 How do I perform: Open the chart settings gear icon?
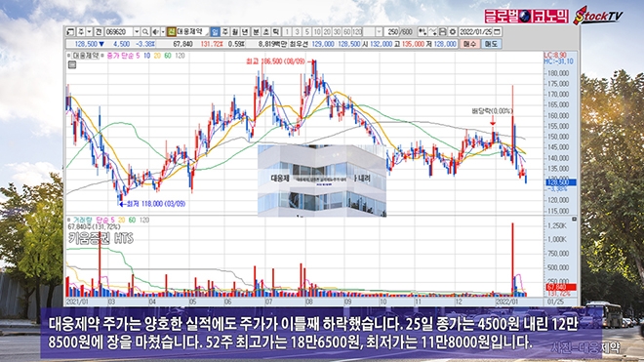(452, 31)
